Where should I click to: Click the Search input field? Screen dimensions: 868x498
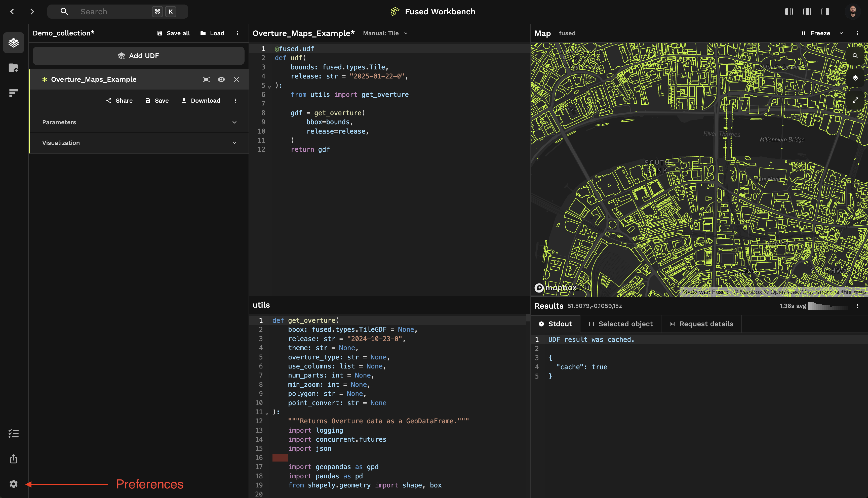point(118,12)
